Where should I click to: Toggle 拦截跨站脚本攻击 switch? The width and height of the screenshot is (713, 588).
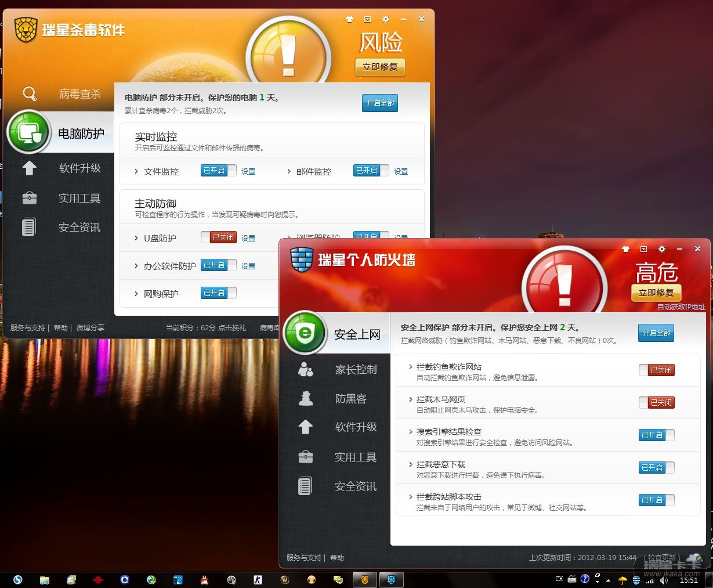[x=657, y=500]
